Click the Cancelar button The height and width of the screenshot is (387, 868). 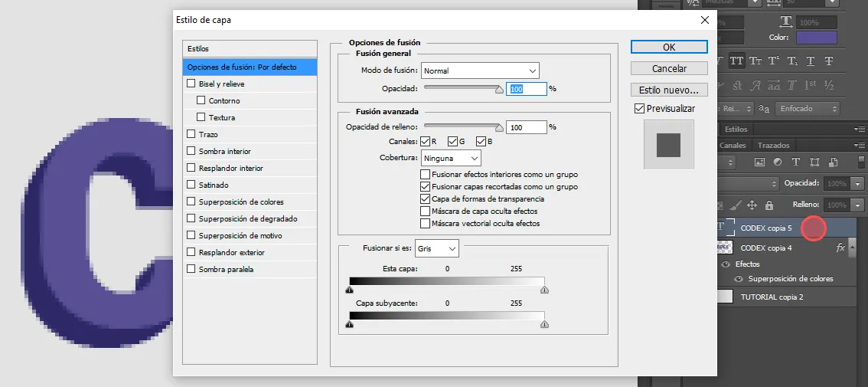click(x=669, y=69)
